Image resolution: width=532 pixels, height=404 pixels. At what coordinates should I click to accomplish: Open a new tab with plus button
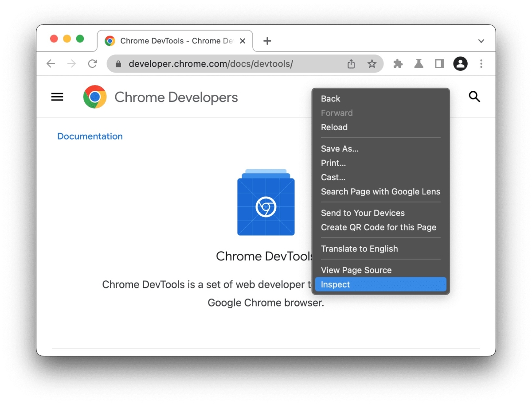267,41
